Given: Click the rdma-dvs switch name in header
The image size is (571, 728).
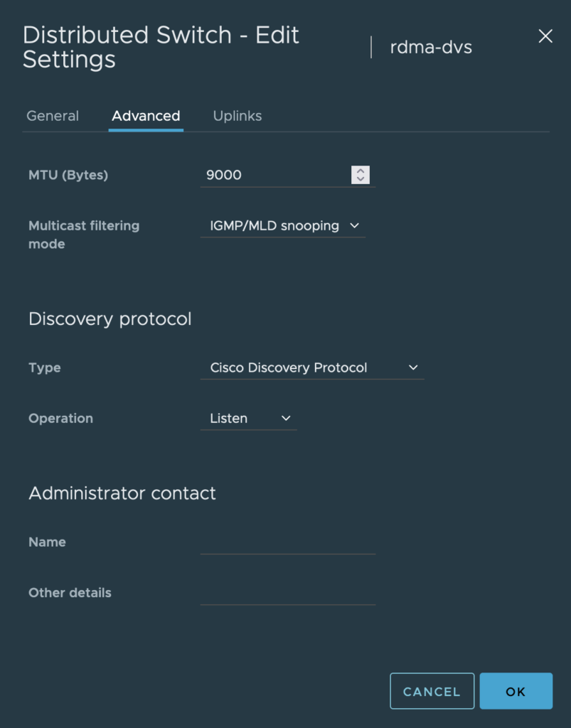Looking at the screenshot, I should click(x=431, y=47).
